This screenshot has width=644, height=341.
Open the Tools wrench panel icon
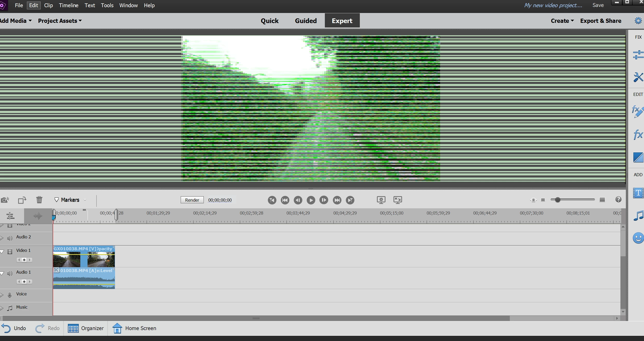[638, 77]
